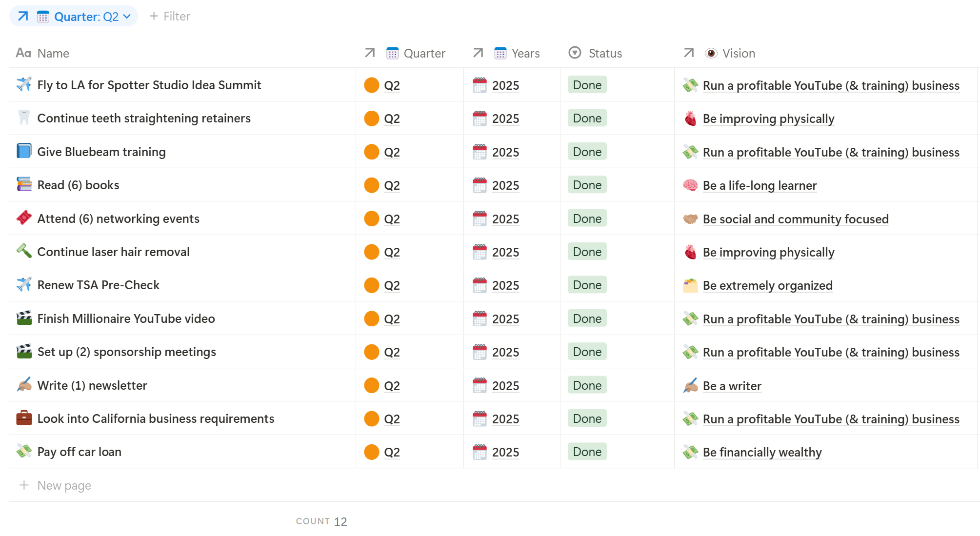
Task: Open the Be a life-long learner link
Action: point(759,185)
